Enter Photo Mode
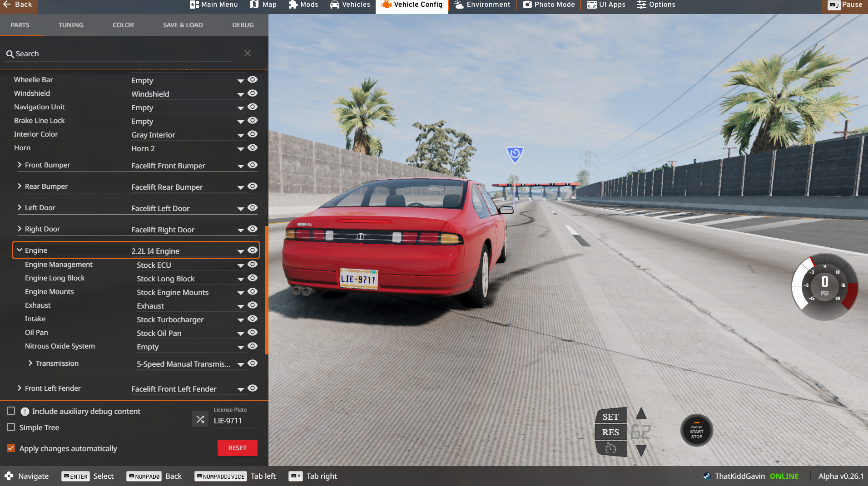The image size is (868, 486). (549, 5)
